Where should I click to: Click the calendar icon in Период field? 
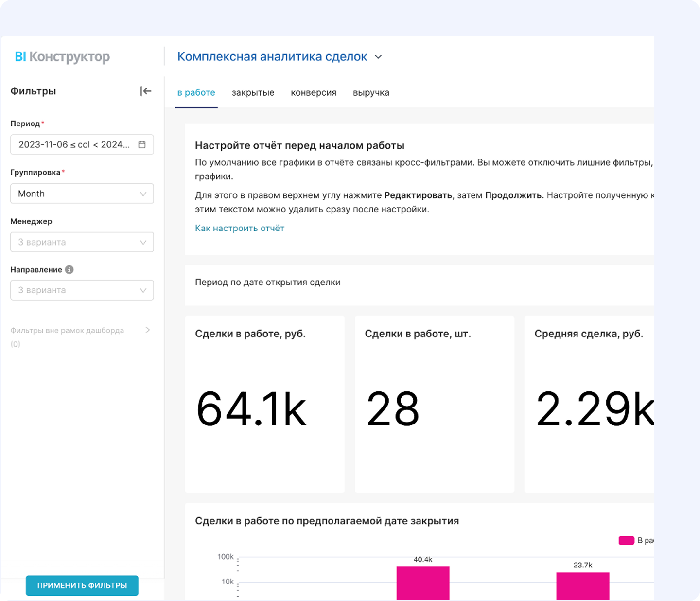(142, 145)
